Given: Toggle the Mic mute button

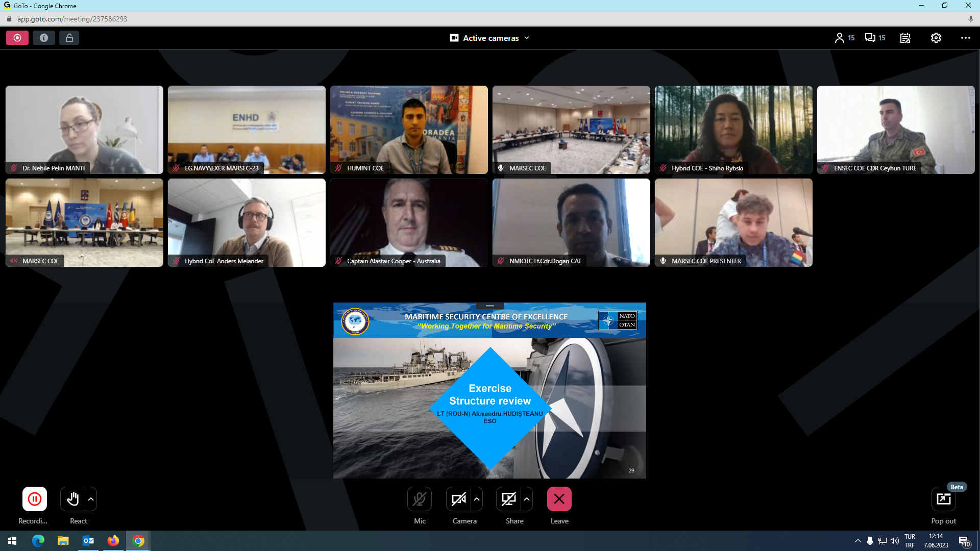Looking at the screenshot, I should pyautogui.click(x=420, y=499).
